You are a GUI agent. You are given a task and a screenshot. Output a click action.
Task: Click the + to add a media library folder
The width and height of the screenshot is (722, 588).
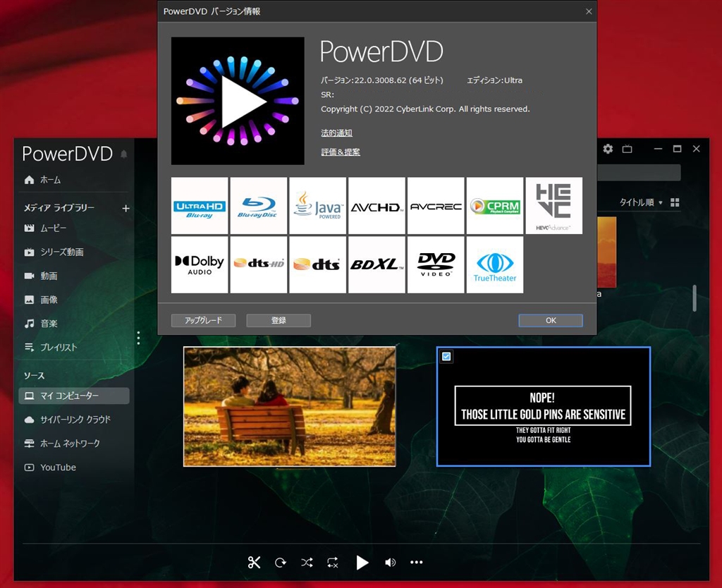pos(126,208)
